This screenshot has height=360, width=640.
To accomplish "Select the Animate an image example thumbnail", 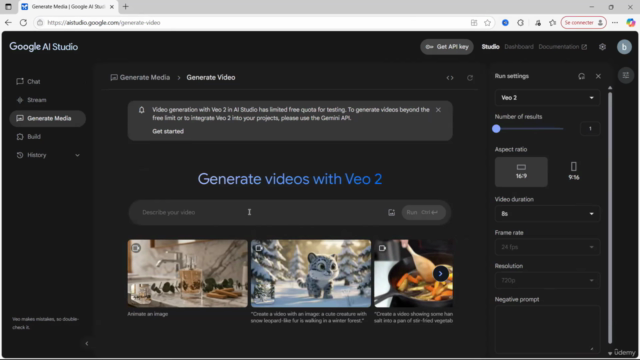I will [187, 273].
